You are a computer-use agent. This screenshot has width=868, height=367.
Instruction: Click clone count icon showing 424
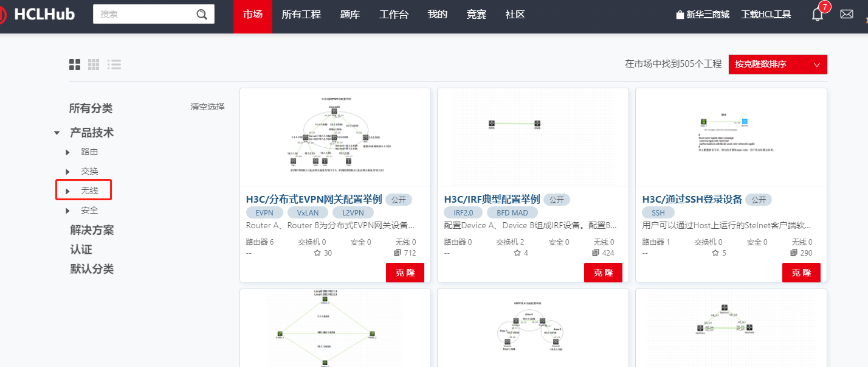click(x=596, y=253)
